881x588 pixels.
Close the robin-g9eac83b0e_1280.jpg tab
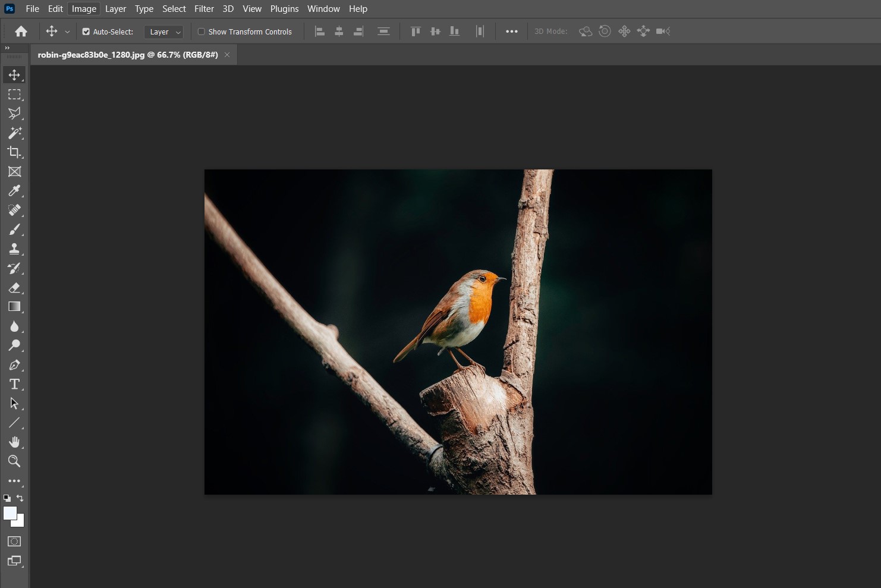tap(227, 55)
